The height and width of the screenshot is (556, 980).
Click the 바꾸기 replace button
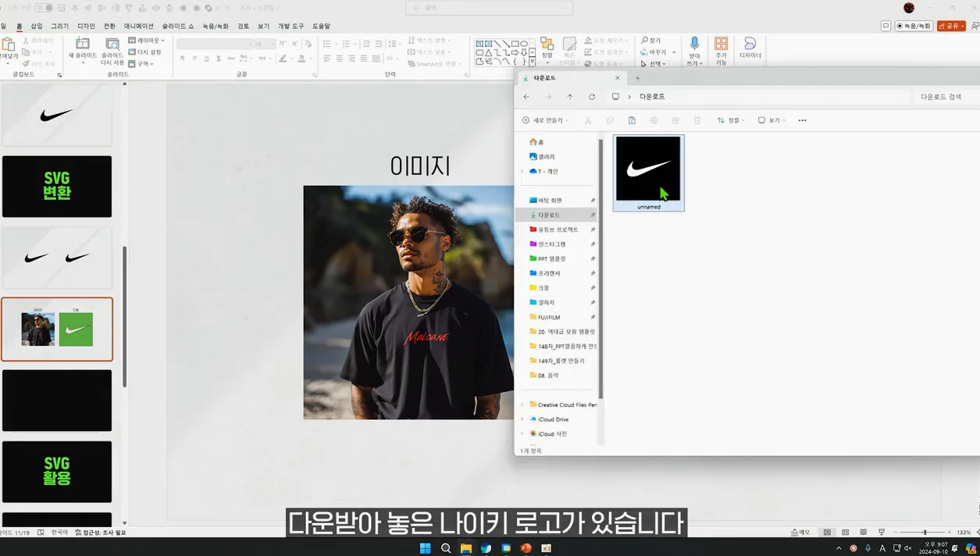click(x=657, y=52)
